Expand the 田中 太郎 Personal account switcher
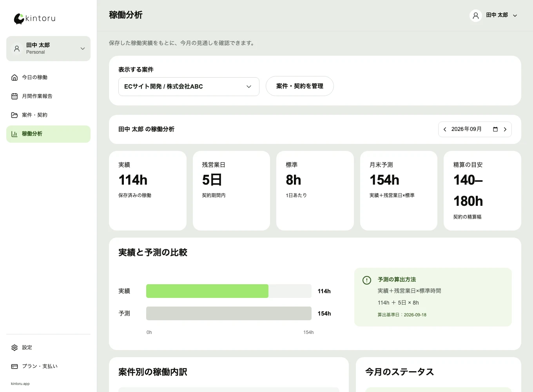533x392 pixels. 48,49
